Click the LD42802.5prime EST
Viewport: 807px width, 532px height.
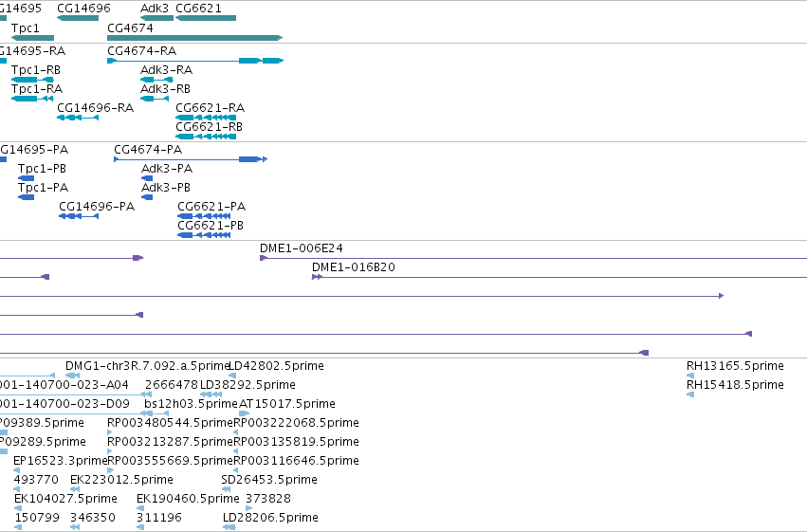pos(232,376)
